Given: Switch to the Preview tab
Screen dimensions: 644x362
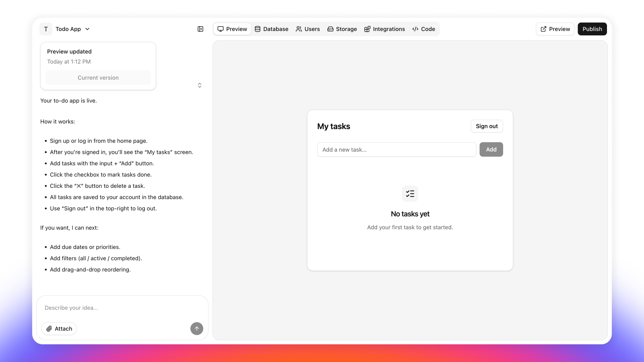Looking at the screenshot, I should point(232,29).
